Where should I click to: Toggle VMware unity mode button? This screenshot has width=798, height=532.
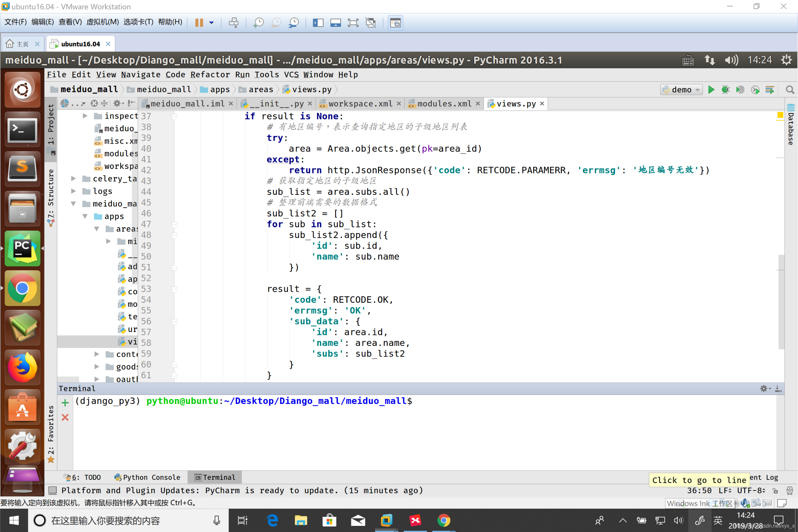[371, 23]
